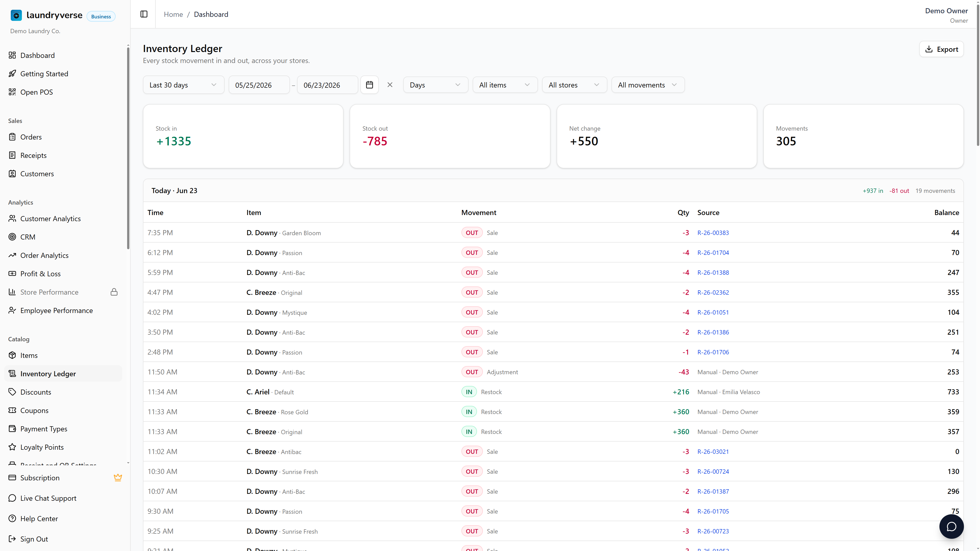Click the Help Center question icon

click(12, 518)
